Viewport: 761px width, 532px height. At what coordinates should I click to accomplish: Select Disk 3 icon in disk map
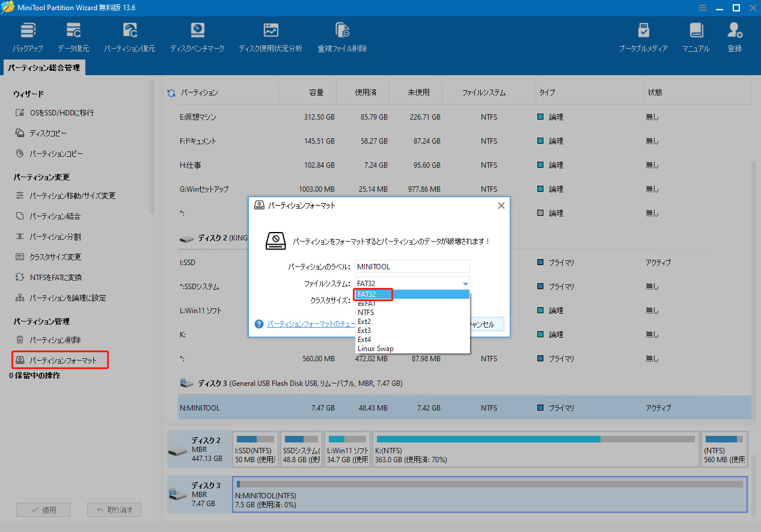click(x=177, y=494)
